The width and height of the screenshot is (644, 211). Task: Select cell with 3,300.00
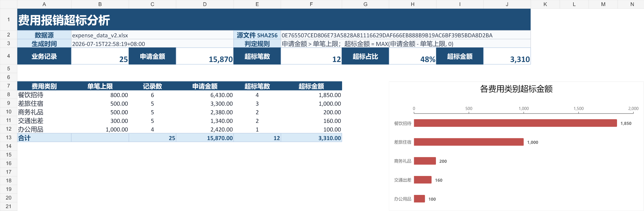[205, 103]
